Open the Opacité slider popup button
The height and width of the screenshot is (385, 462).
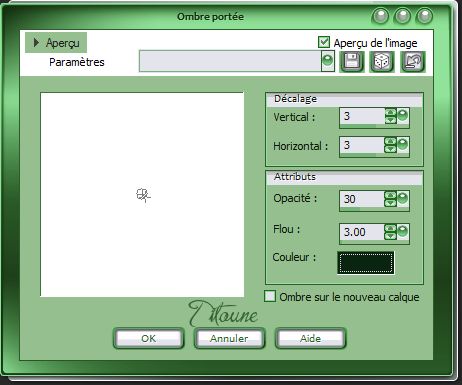tap(403, 199)
